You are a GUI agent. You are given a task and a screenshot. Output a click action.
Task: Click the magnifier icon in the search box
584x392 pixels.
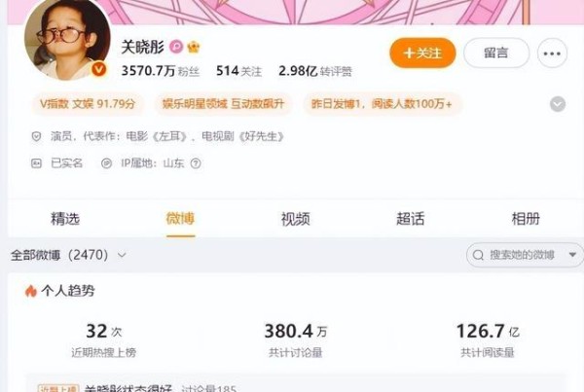[x=478, y=255]
